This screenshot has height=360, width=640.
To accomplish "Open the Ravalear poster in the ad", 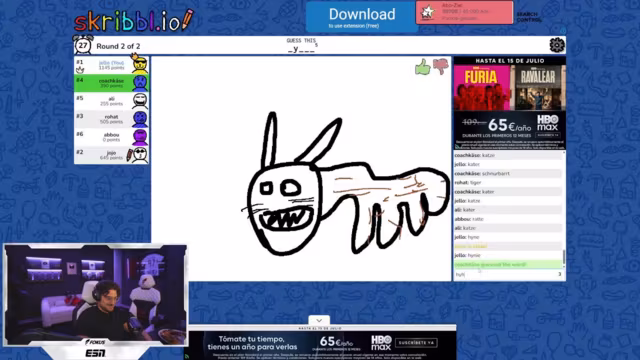I will pyautogui.click(x=538, y=88).
